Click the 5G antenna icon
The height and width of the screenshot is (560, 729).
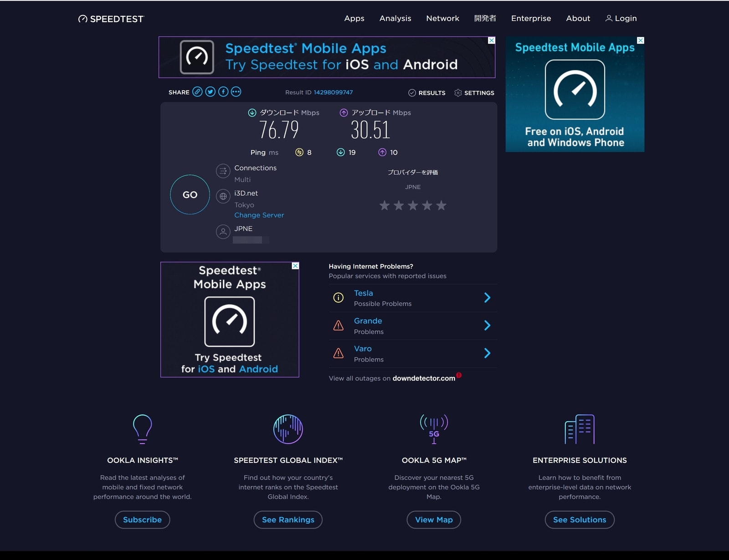[434, 429]
